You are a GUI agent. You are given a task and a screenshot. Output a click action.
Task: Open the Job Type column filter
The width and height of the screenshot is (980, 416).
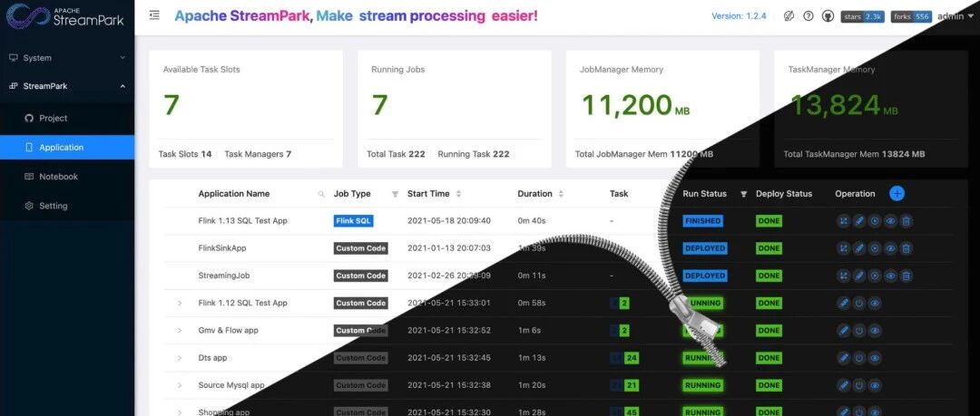395,194
